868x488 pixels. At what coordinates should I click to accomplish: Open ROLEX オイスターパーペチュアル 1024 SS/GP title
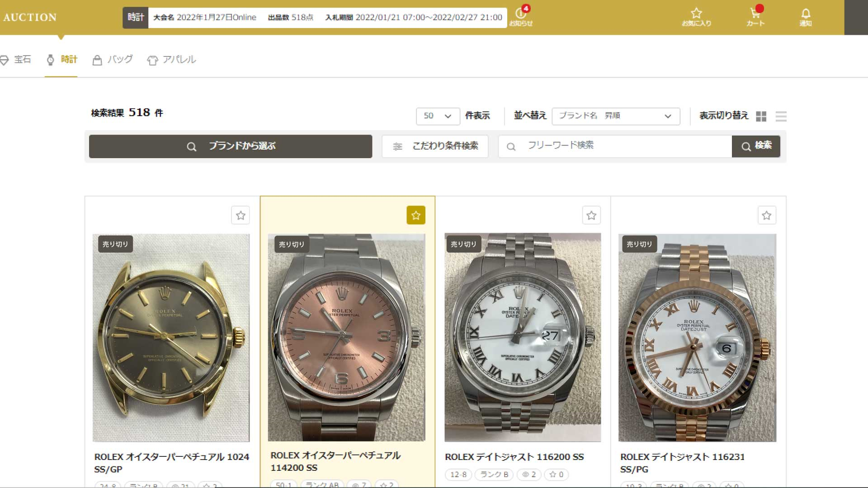(171, 463)
